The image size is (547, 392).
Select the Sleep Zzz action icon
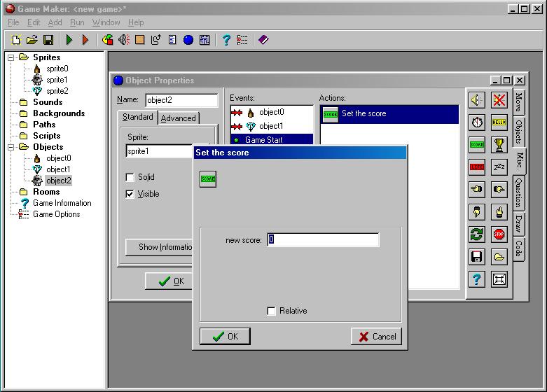pos(499,167)
